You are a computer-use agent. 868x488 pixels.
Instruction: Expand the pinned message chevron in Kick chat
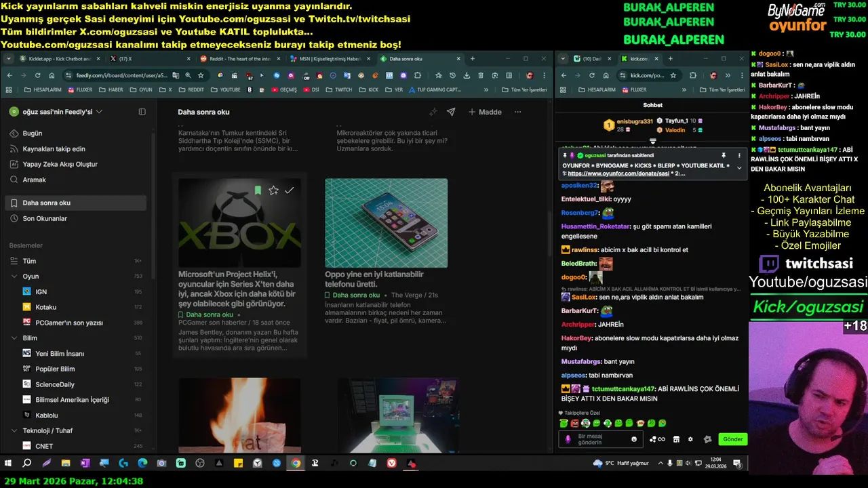pyautogui.click(x=739, y=167)
